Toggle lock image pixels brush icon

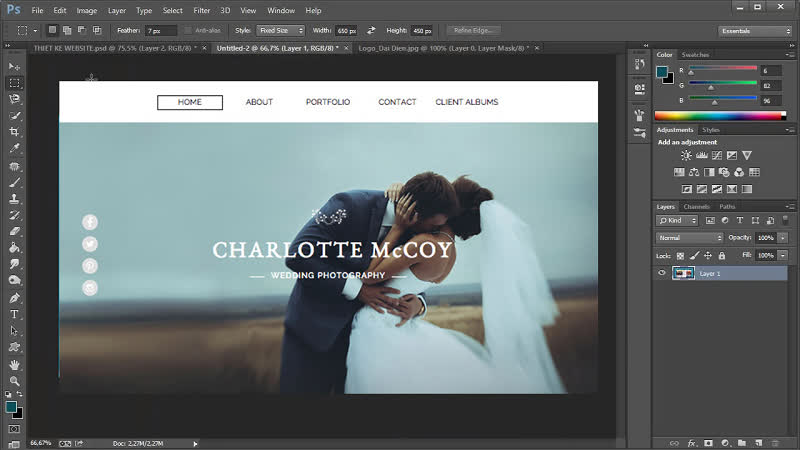[694, 255]
